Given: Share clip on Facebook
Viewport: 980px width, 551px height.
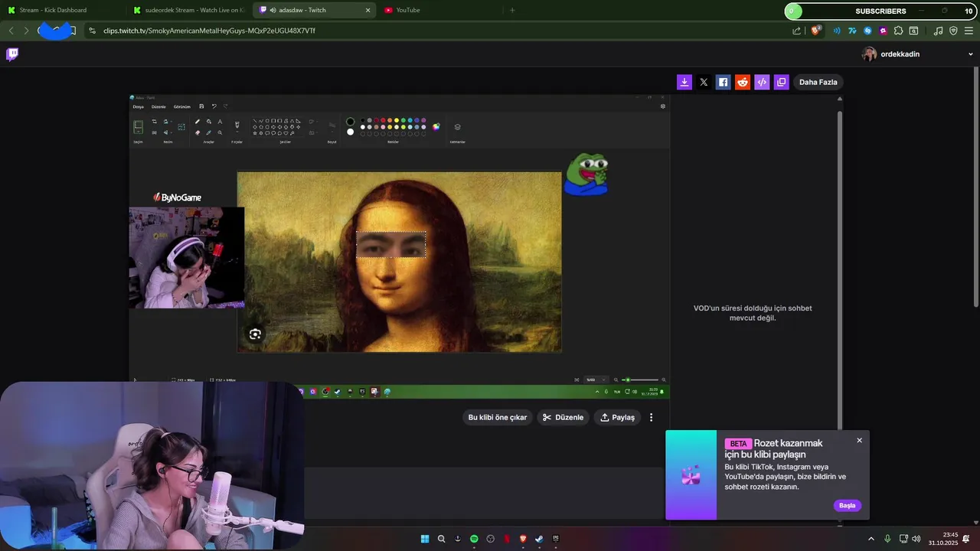Looking at the screenshot, I should point(723,82).
